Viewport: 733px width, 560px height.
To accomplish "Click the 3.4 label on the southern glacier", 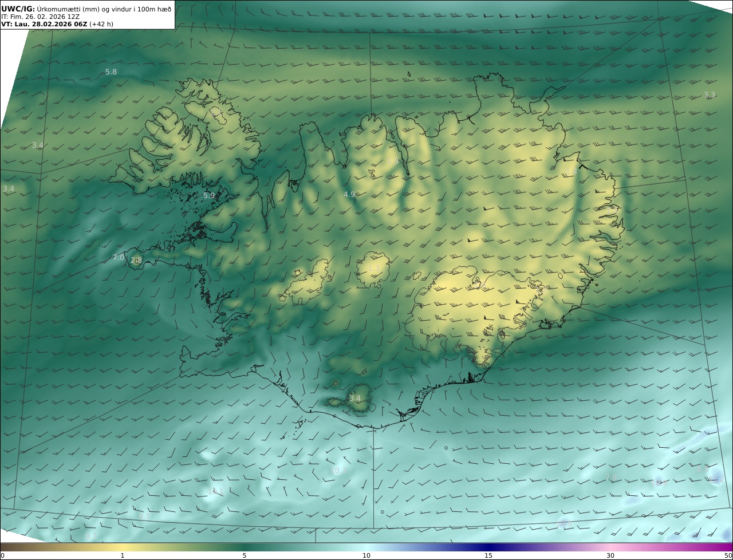I will [355, 399].
